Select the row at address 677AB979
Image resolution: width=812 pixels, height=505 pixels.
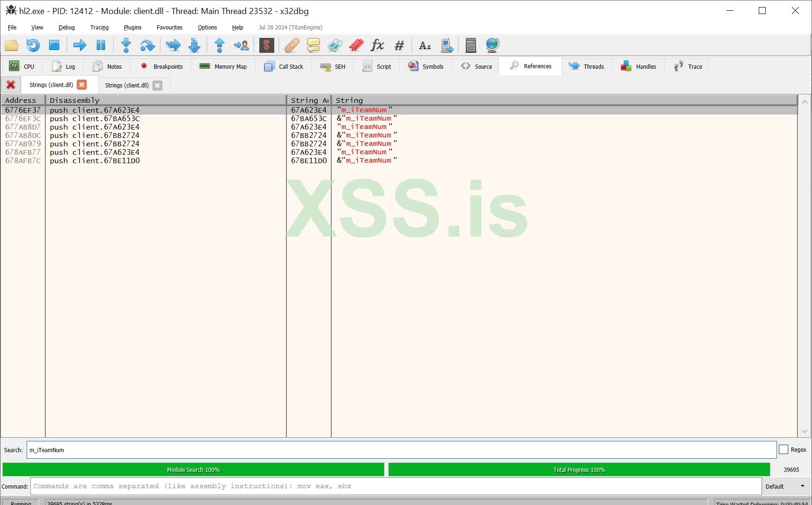pyautogui.click(x=399, y=144)
